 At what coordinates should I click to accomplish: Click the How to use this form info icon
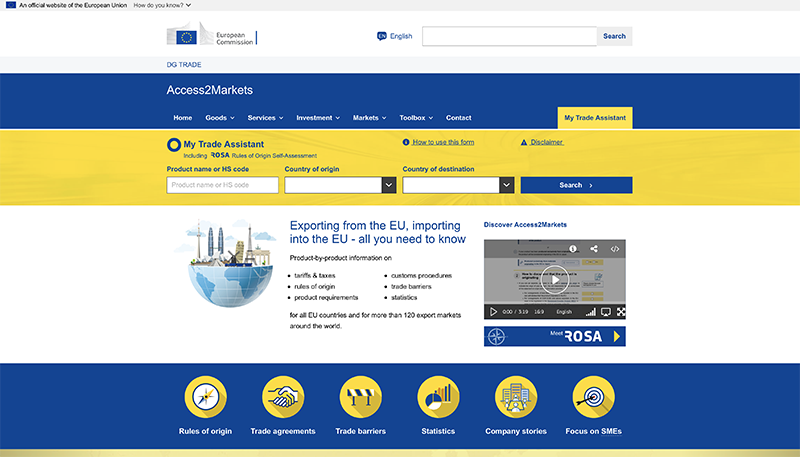tap(406, 142)
